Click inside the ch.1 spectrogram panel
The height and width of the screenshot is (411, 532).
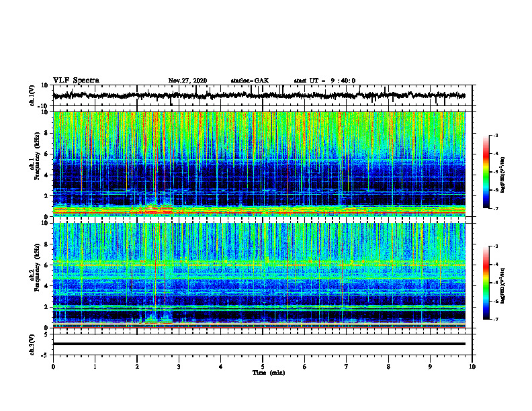(259, 164)
